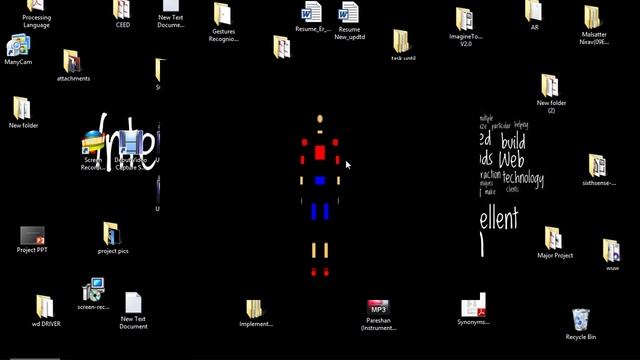Open the New Text Document file beside wd DRIVER
The height and width of the screenshot is (360, 640).
pos(133,302)
